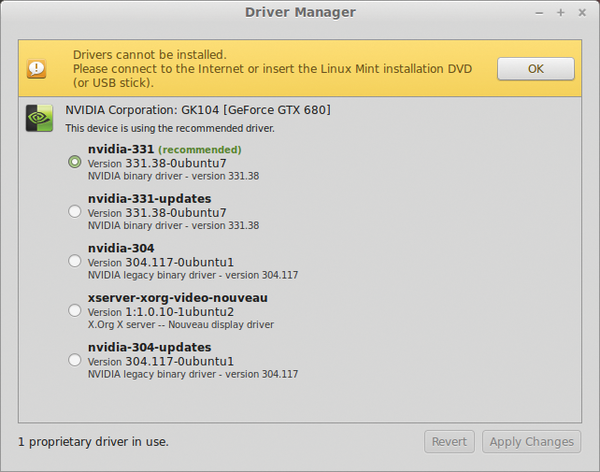Image resolution: width=600 pixels, height=472 pixels.
Task: Click the GeForce GTX 680 device heading
Action: point(198,109)
